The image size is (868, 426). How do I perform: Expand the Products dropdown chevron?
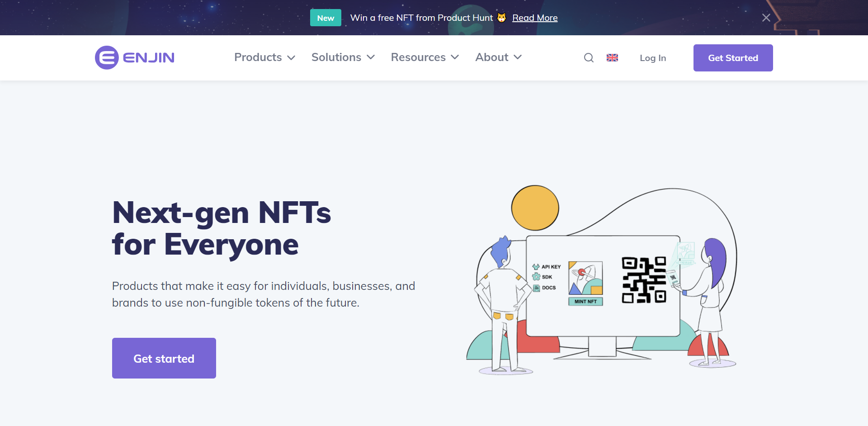pyautogui.click(x=292, y=58)
